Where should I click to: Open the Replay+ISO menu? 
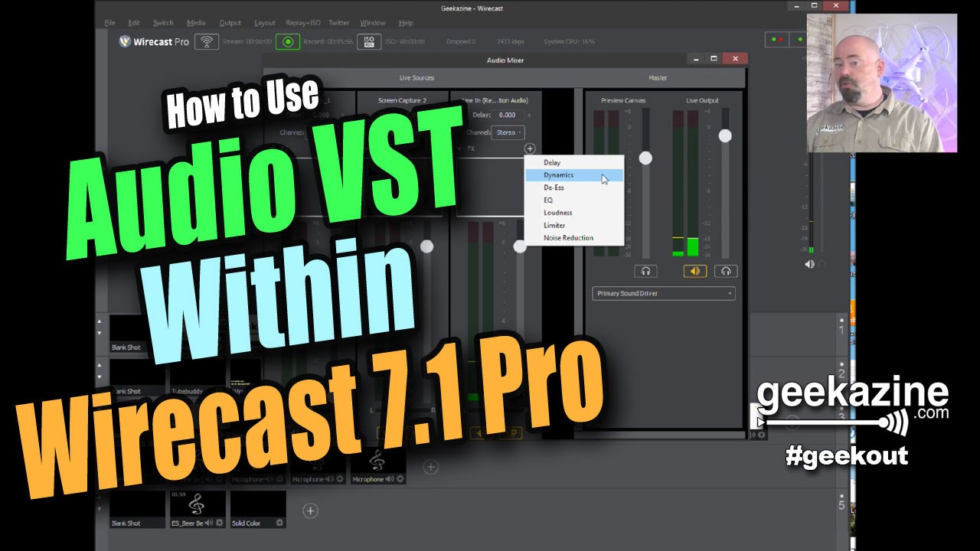point(302,23)
